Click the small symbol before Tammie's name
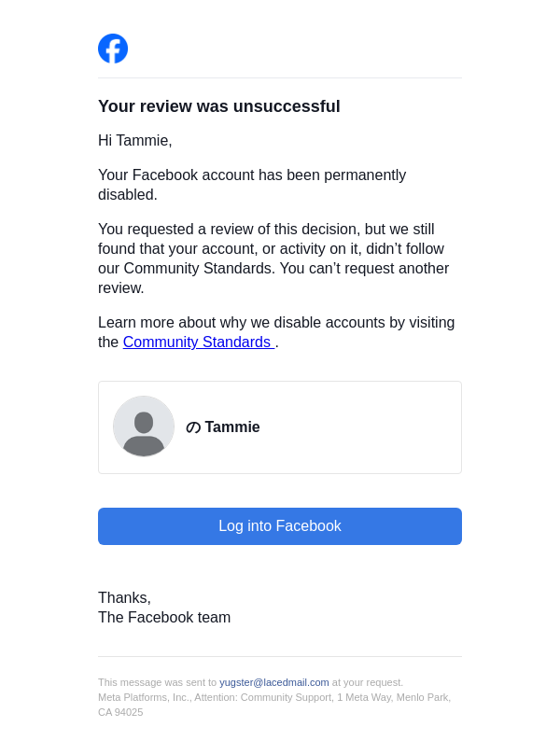This screenshot has width=560, height=755. tap(193, 427)
